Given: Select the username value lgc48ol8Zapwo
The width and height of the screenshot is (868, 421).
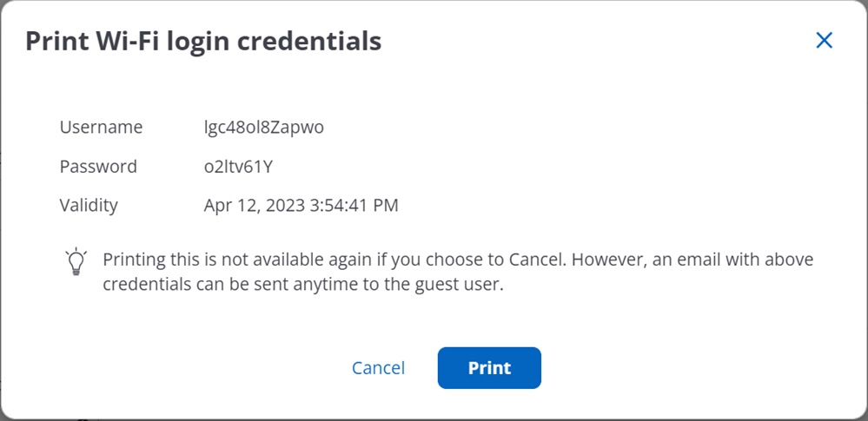Looking at the screenshot, I should coord(264,128).
